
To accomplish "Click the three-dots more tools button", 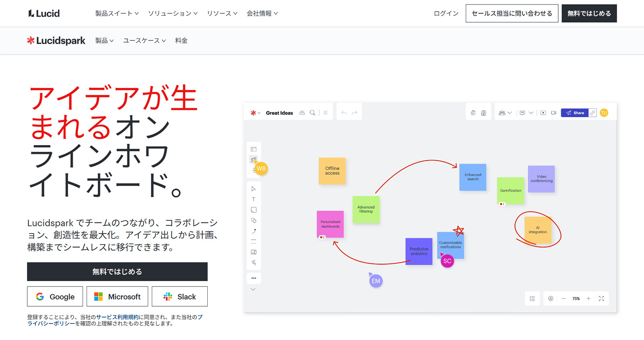I will (254, 278).
